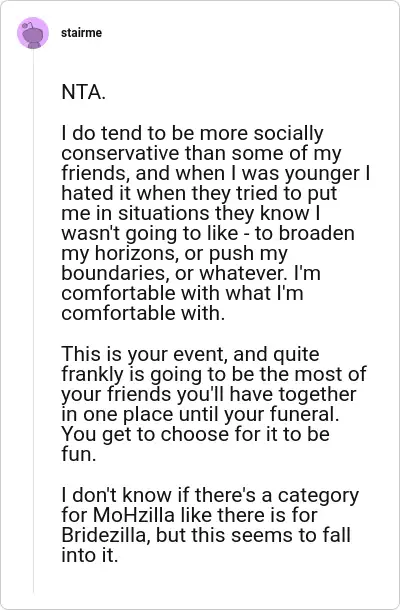Click the final "comfortable with." line

coord(143,314)
